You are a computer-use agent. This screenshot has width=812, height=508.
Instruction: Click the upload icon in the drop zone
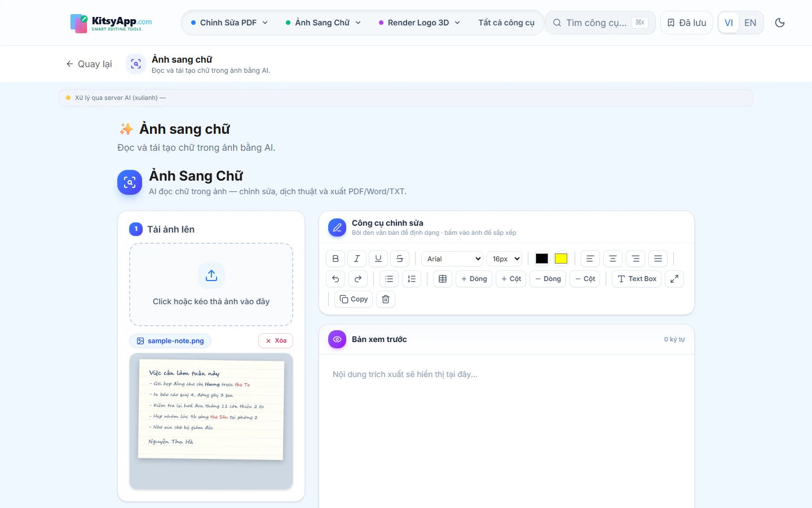(211, 275)
